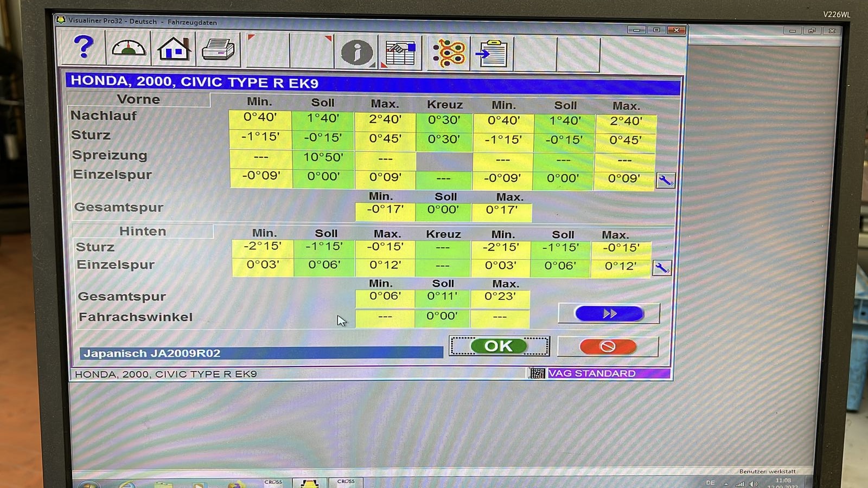Click the 'Fahrachswinkel' row label
Screen dimensions: 868x488
point(136,317)
